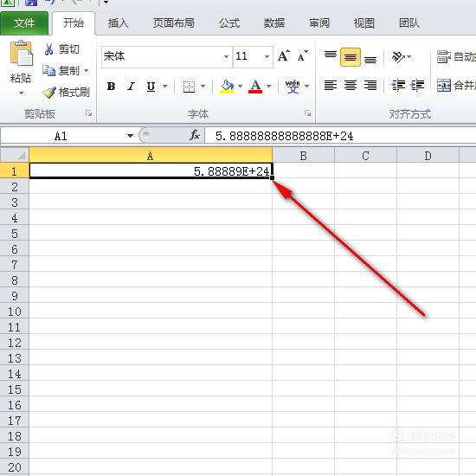Increase font size with the large A

point(284,56)
